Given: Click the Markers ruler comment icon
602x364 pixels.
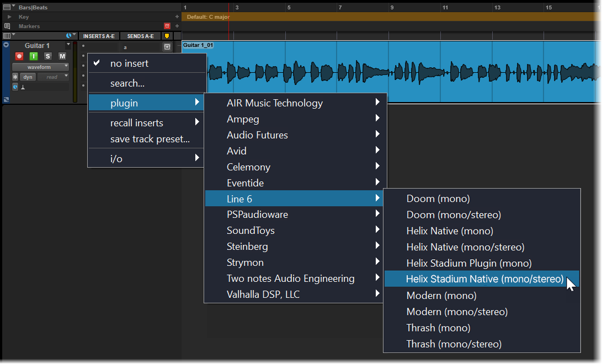Looking at the screenshot, I should [7, 26].
